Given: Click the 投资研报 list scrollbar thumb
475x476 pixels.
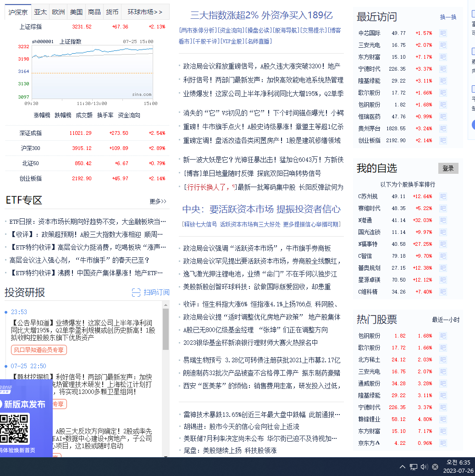Looking at the screenshot, I should click(x=166, y=329).
